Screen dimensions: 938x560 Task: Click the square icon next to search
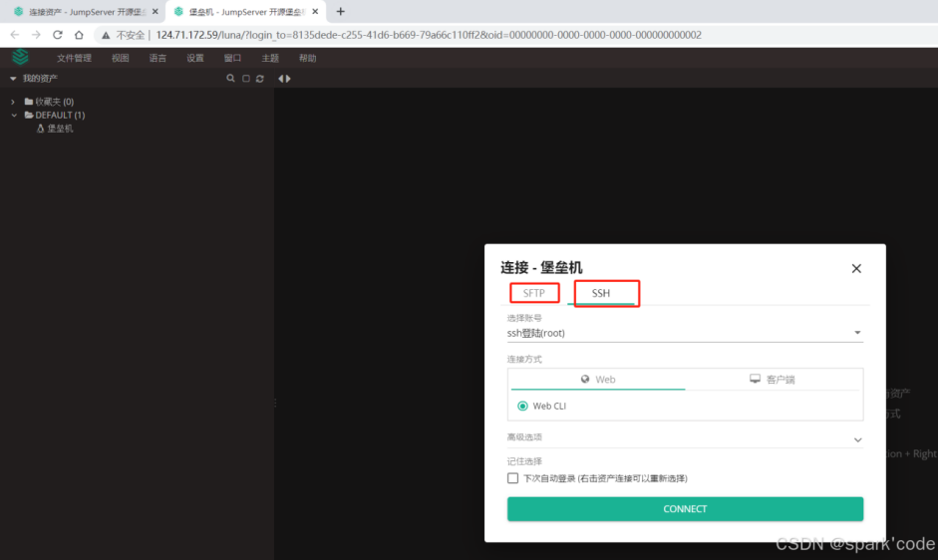[x=246, y=79]
